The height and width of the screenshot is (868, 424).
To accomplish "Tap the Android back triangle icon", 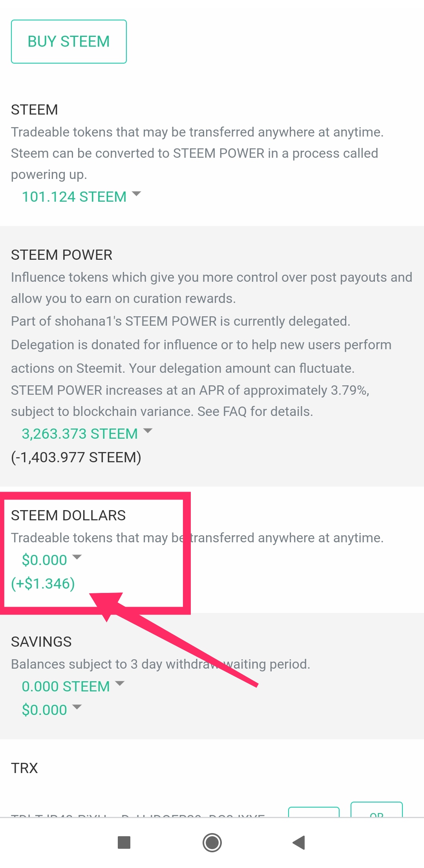I will [x=299, y=842].
